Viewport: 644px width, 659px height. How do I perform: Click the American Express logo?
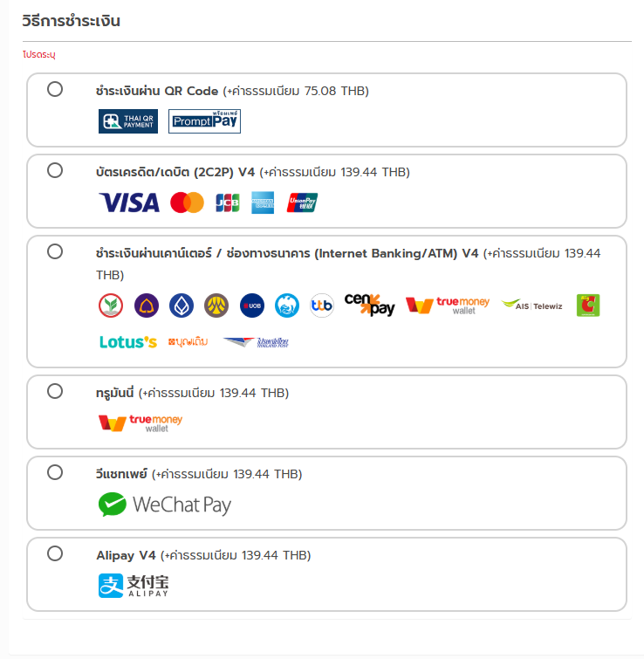click(x=264, y=203)
